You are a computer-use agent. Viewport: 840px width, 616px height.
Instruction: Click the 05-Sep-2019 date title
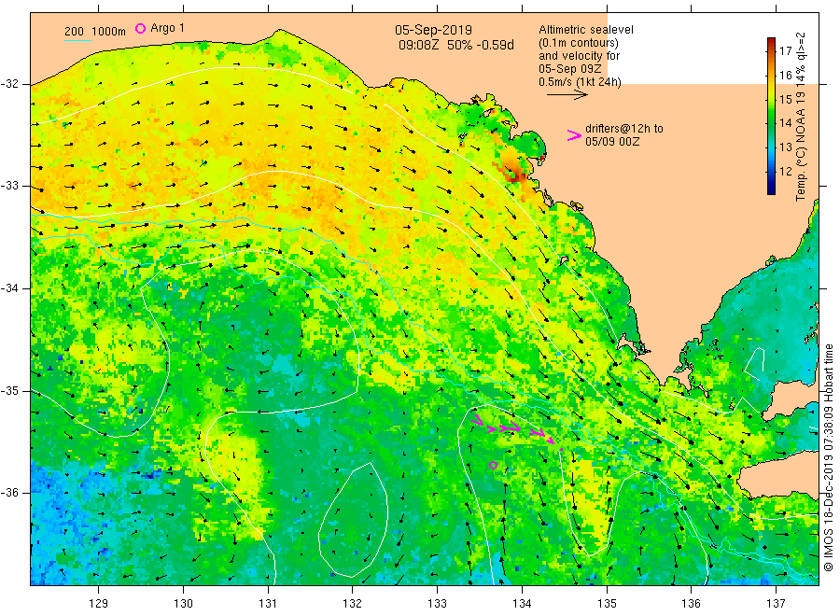click(x=433, y=30)
